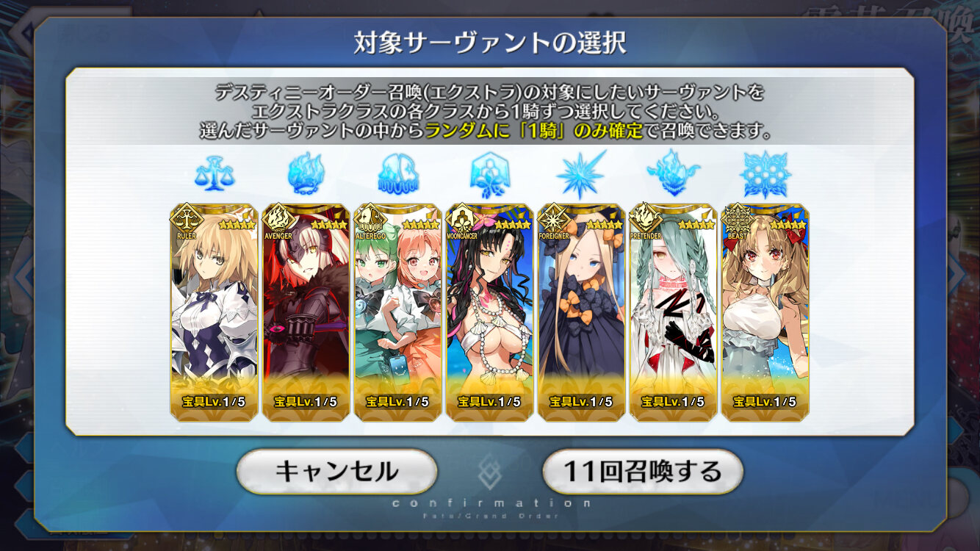This screenshot has height=551, width=980.
Task: Click the blue Beast class icon
Action: [765, 175]
